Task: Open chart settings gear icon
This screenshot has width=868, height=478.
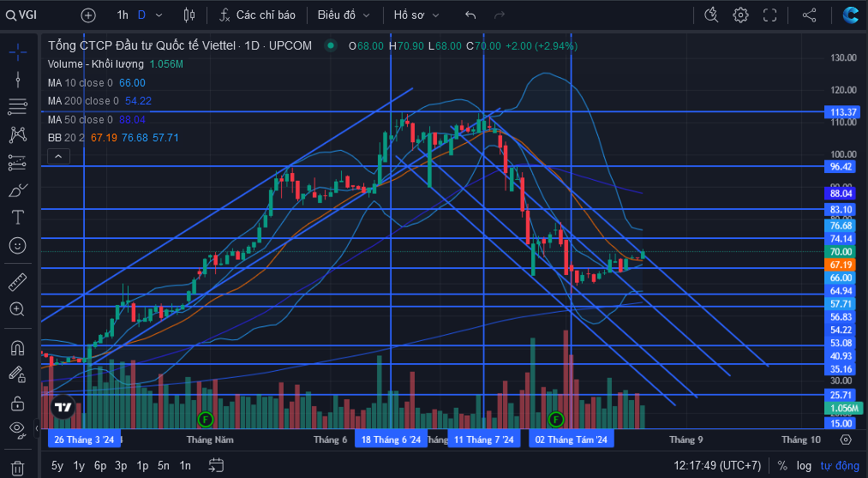Action: click(740, 15)
